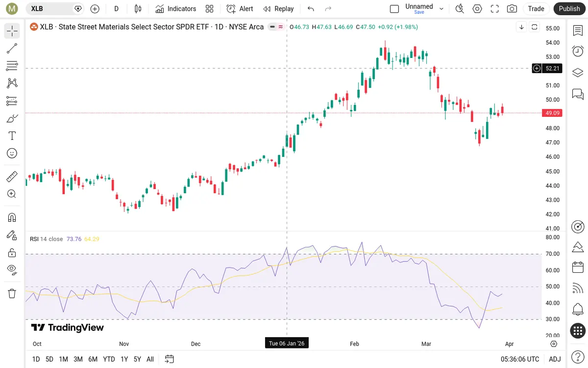Screen dimensions: 588x368
Task: Open the Trade panel
Action: 536,8
